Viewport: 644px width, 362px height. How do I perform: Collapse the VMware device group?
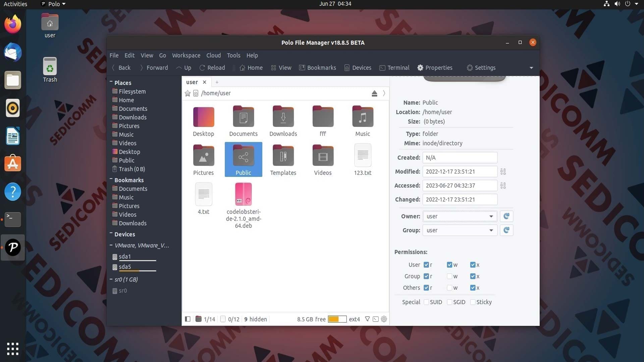tap(111, 245)
